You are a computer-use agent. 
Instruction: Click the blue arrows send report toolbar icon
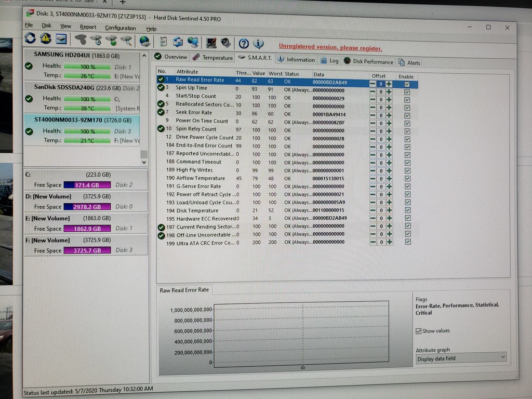[178, 42]
